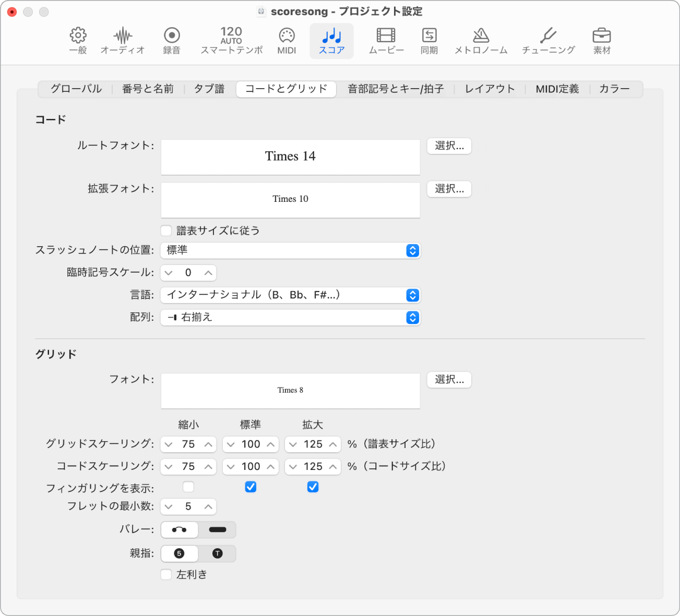Image resolution: width=680 pixels, height=616 pixels.
Task: Open the MIDI settings icon
Action: [x=287, y=40]
